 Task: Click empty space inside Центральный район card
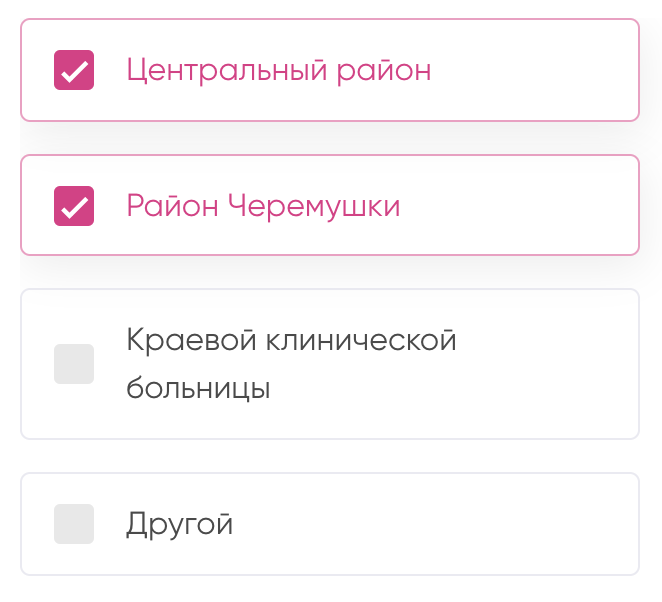540,70
